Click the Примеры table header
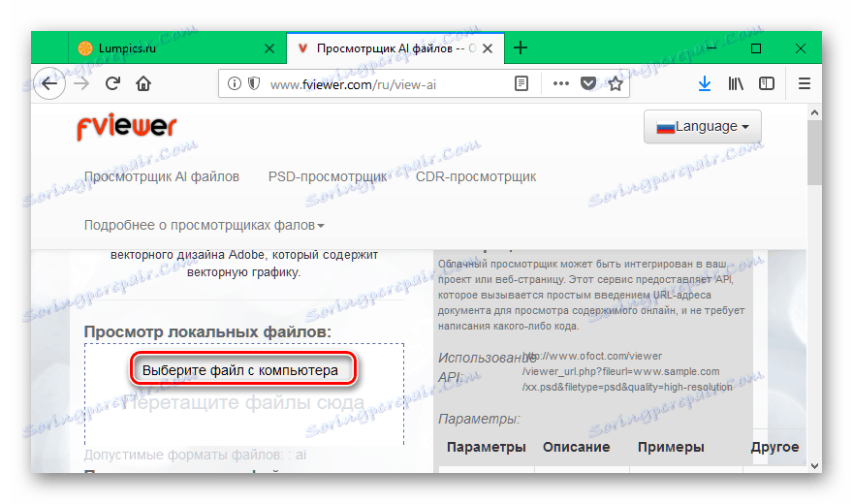Screen dimensions: 853x504 tap(671, 447)
